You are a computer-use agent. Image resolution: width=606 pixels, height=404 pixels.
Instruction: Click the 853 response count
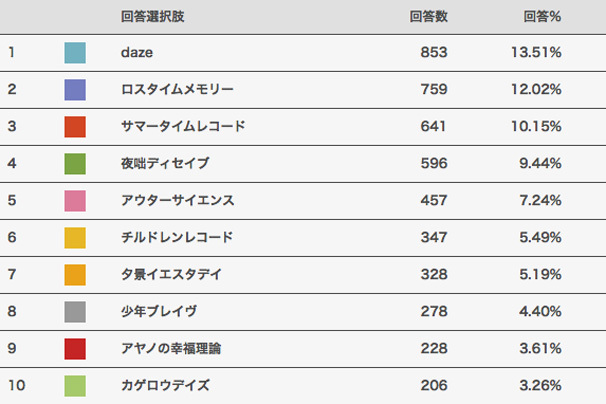pyautogui.click(x=434, y=53)
